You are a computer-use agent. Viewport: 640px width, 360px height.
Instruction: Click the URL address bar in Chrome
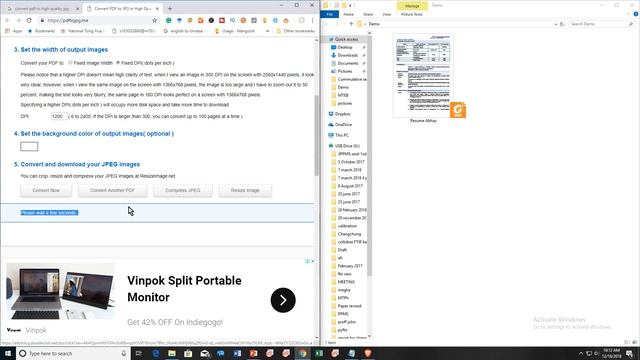pos(98,20)
